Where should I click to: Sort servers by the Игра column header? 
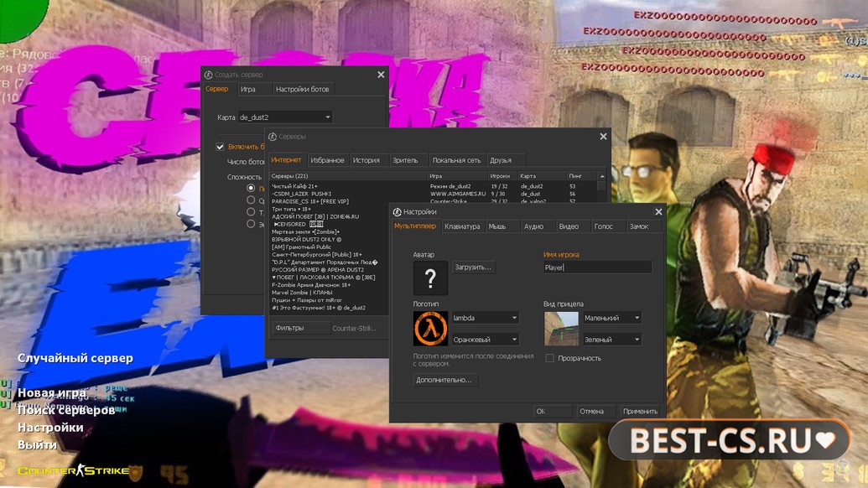click(458, 176)
